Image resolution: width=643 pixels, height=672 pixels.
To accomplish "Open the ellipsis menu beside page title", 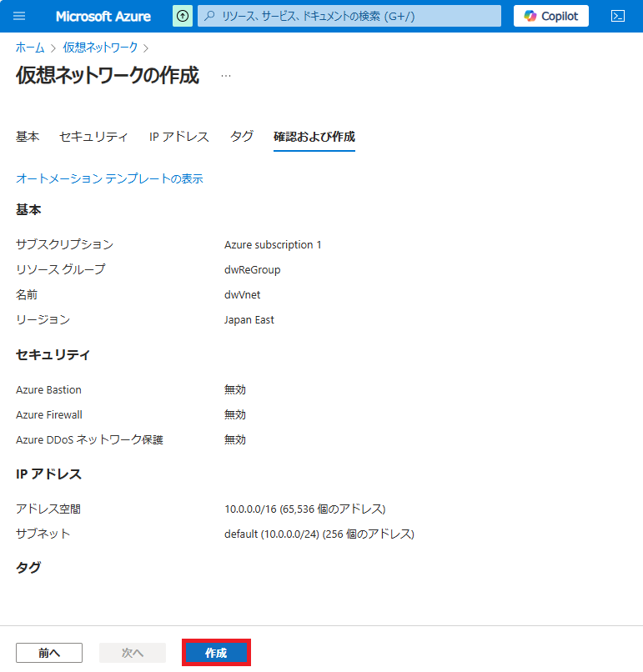I will pos(226,76).
